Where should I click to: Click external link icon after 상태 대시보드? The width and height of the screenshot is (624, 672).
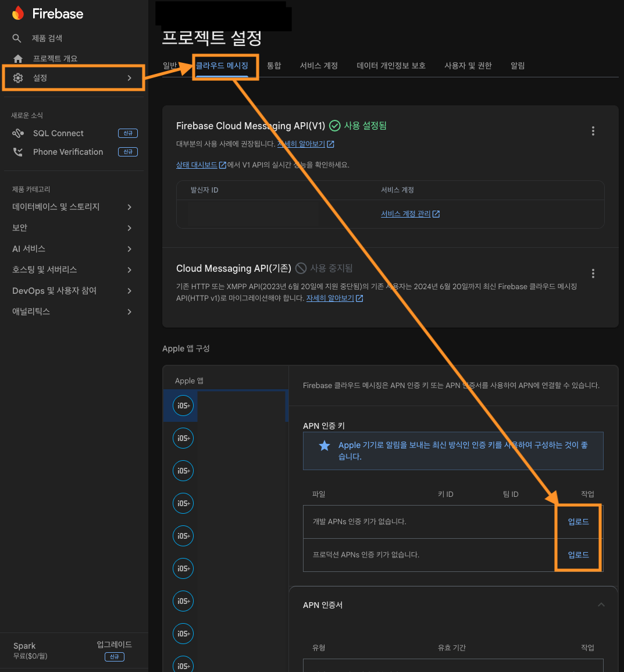coord(222,165)
